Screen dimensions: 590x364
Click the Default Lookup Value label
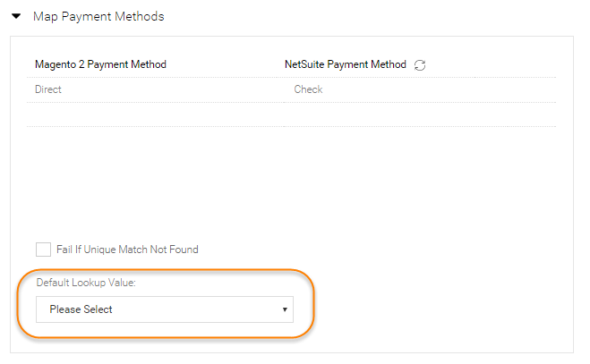(86, 283)
